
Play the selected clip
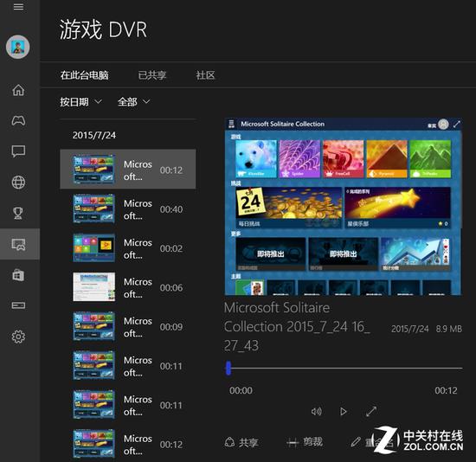(343, 411)
